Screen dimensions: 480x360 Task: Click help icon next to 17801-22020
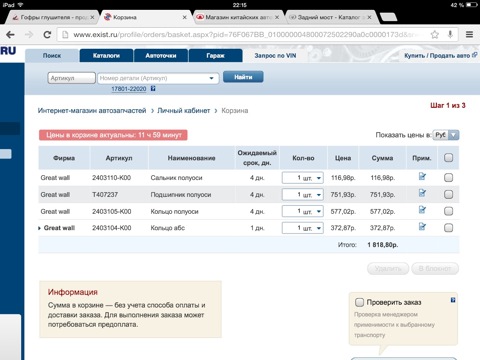[x=153, y=89]
